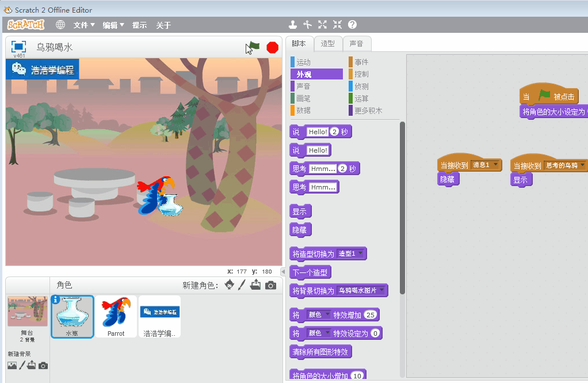Switch to the 造型 tab
The height and width of the screenshot is (383, 588).
coord(327,44)
